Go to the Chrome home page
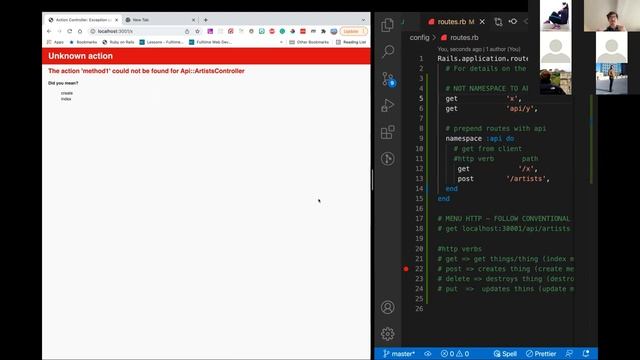This screenshot has width=640, height=360. coord(80,31)
